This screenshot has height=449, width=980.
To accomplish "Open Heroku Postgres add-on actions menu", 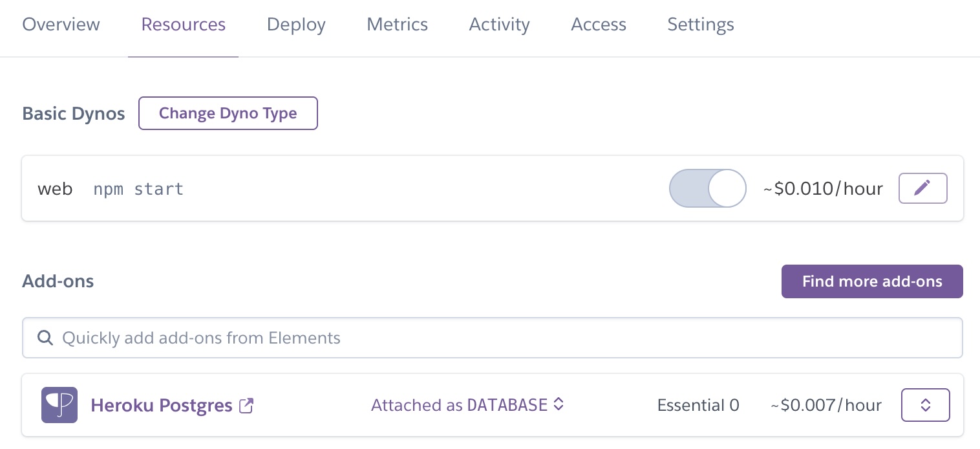I will point(926,405).
